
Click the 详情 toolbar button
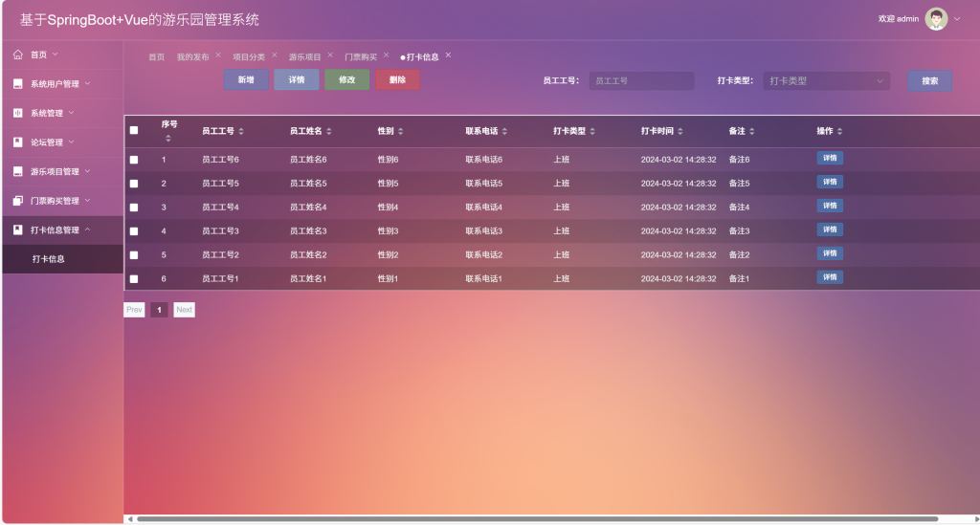[297, 80]
